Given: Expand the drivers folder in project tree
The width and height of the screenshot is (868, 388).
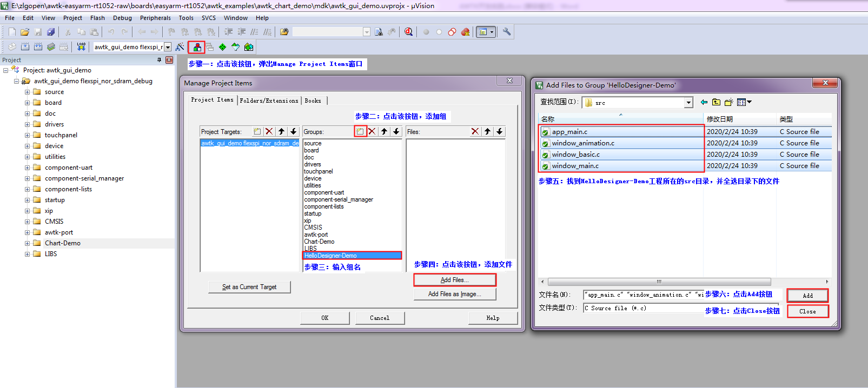Looking at the screenshot, I should [27, 124].
